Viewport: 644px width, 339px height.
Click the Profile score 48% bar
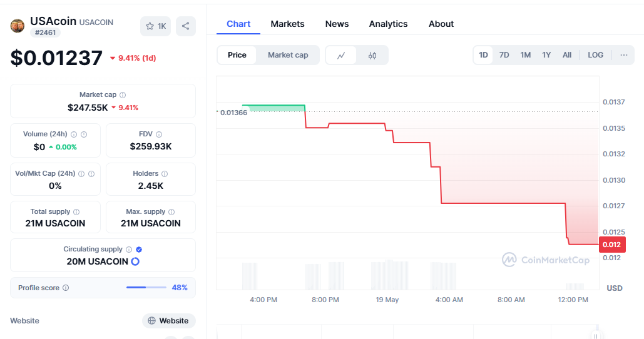[146, 288]
